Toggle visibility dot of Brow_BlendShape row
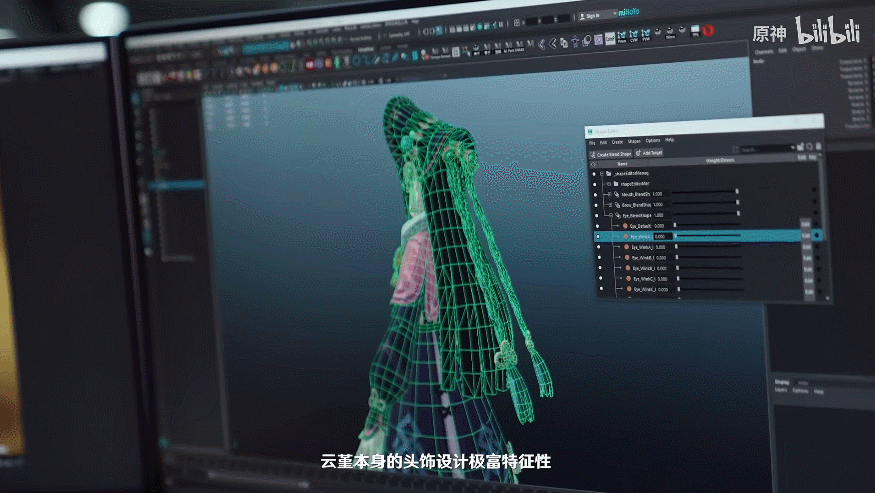875x493 pixels. pyautogui.click(x=596, y=205)
